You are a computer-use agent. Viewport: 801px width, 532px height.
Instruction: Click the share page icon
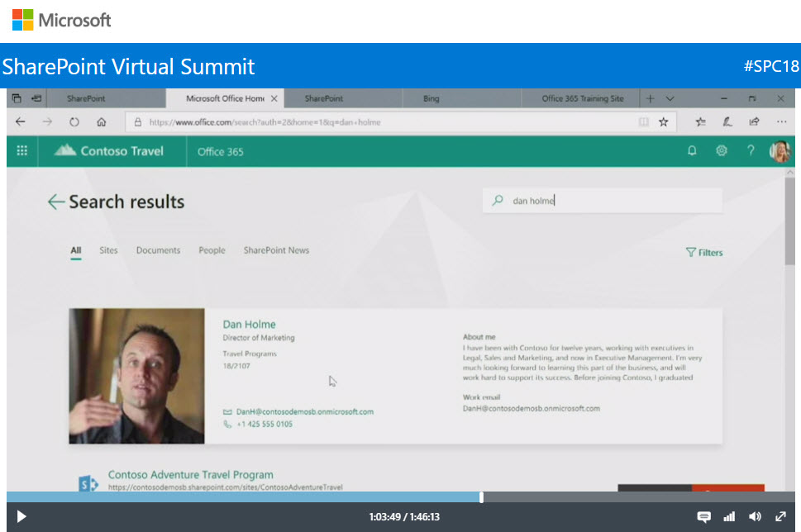pos(754,121)
